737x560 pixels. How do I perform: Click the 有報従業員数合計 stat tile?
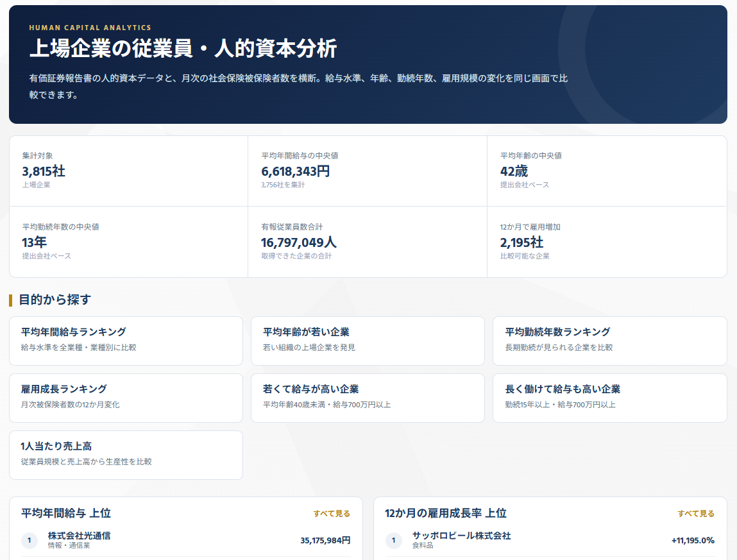pos(368,242)
